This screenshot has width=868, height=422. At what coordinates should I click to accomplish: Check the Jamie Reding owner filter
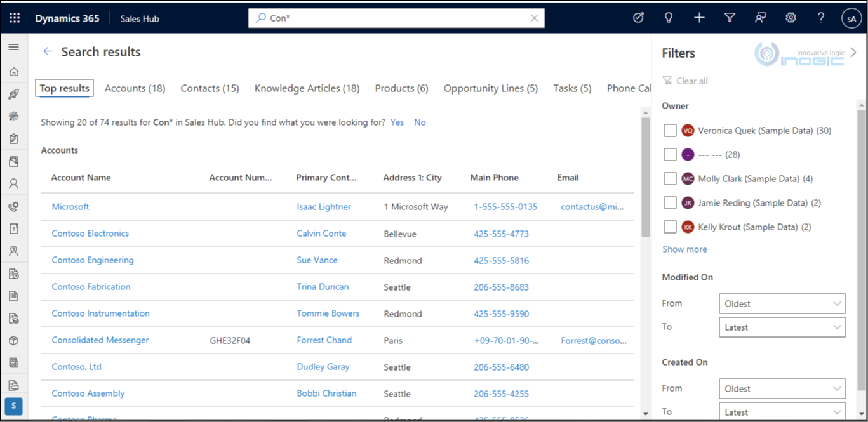(670, 203)
